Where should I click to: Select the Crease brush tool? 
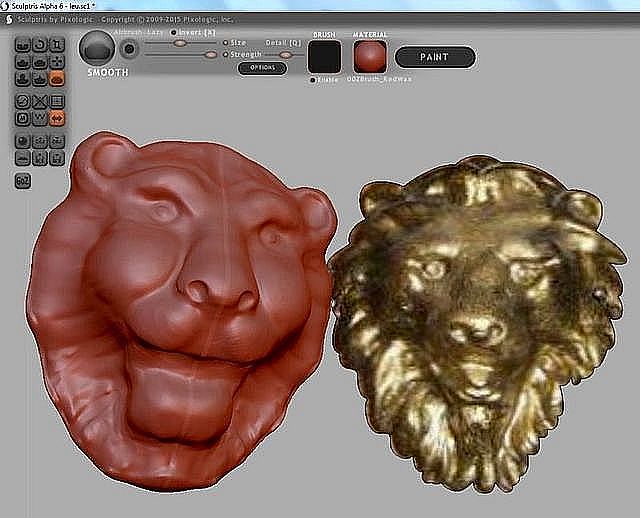pyautogui.click(x=23, y=45)
